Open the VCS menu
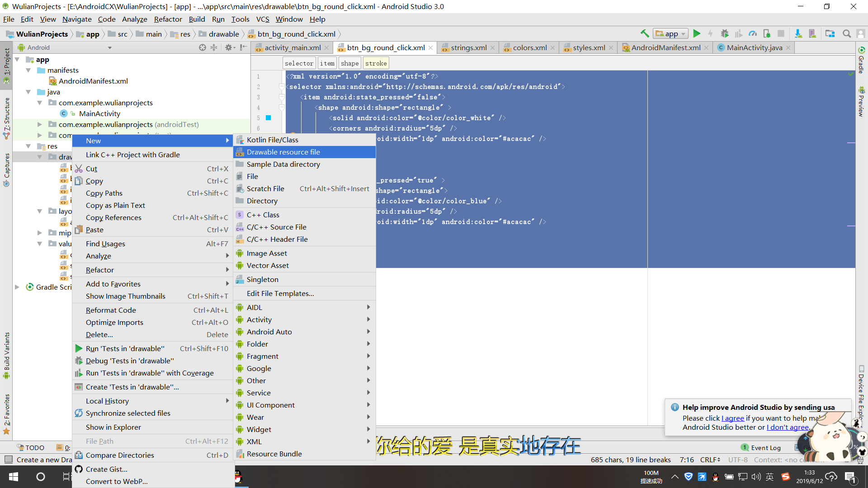This screenshot has width=868, height=488. click(x=263, y=19)
